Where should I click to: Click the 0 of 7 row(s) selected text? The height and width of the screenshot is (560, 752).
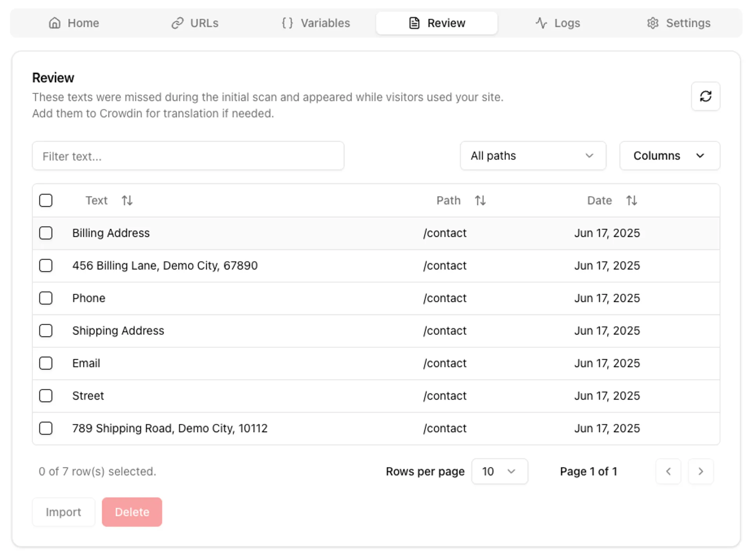97,471
